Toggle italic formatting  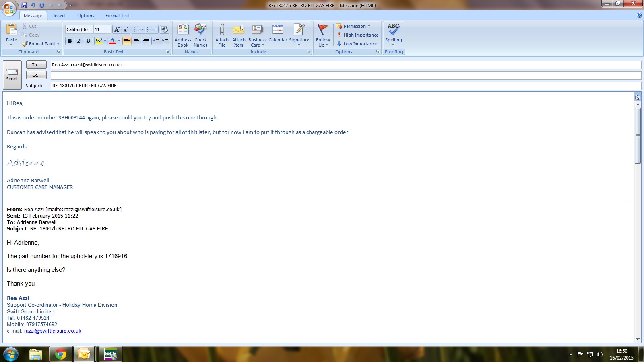click(x=79, y=41)
